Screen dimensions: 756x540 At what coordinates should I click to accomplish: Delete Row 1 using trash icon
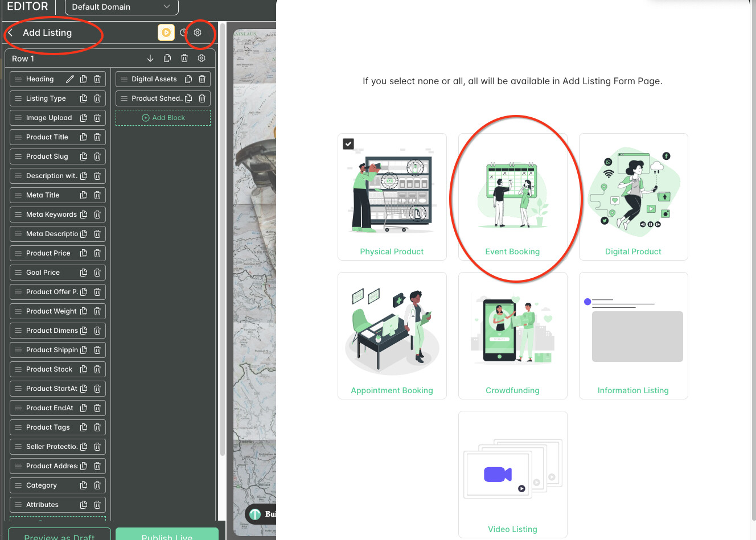tap(184, 59)
